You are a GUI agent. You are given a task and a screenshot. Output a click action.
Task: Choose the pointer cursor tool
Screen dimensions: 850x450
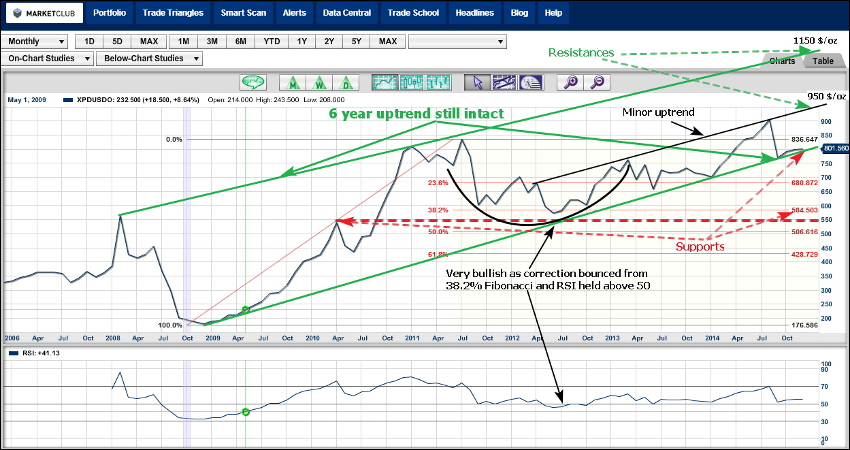click(x=477, y=82)
